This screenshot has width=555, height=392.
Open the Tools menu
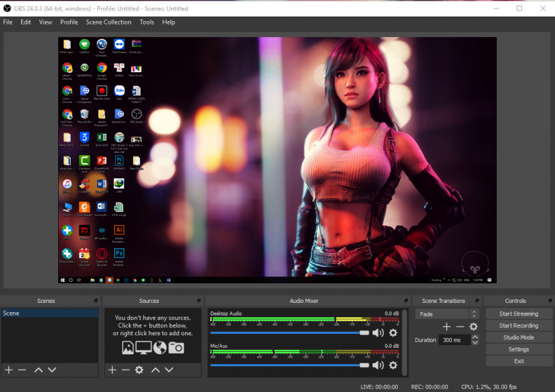(x=147, y=22)
